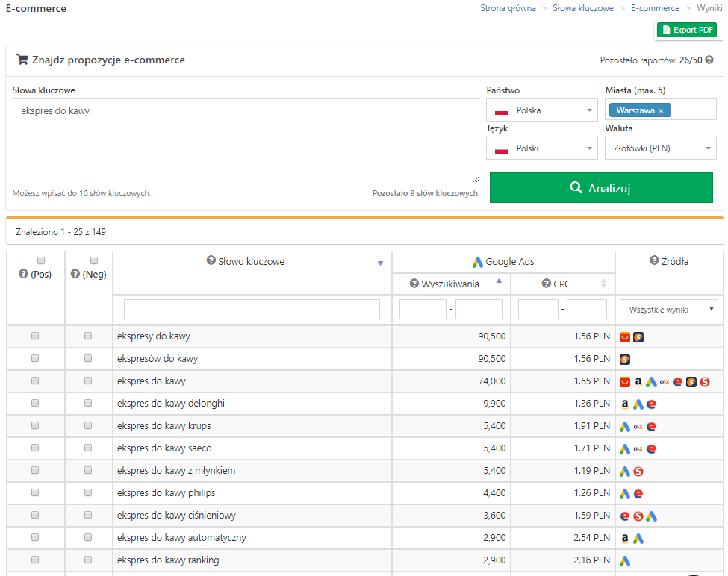The height and width of the screenshot is (576, 728).
Task: Check Pos checkbox for ekspresy do kawy
Action: (35, 336)
